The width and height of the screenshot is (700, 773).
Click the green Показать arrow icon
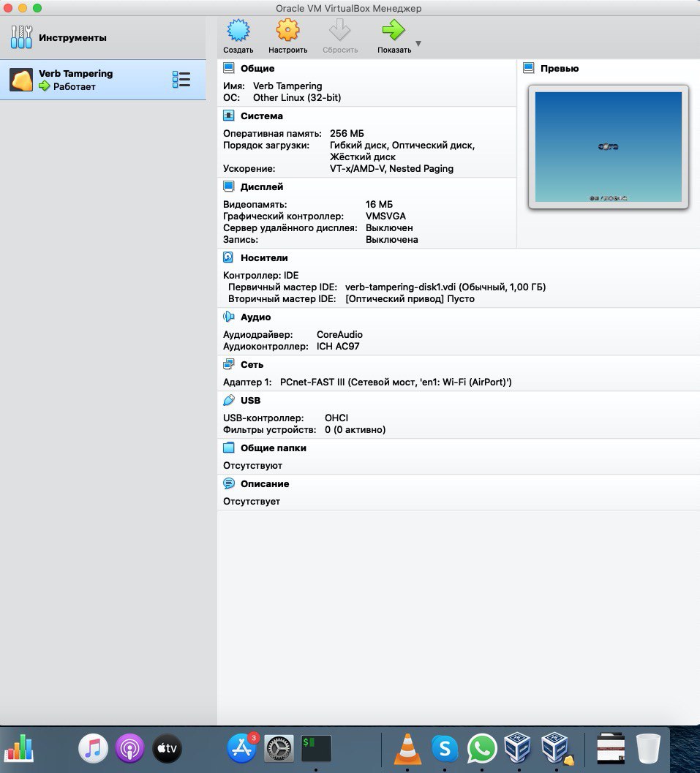394,31
